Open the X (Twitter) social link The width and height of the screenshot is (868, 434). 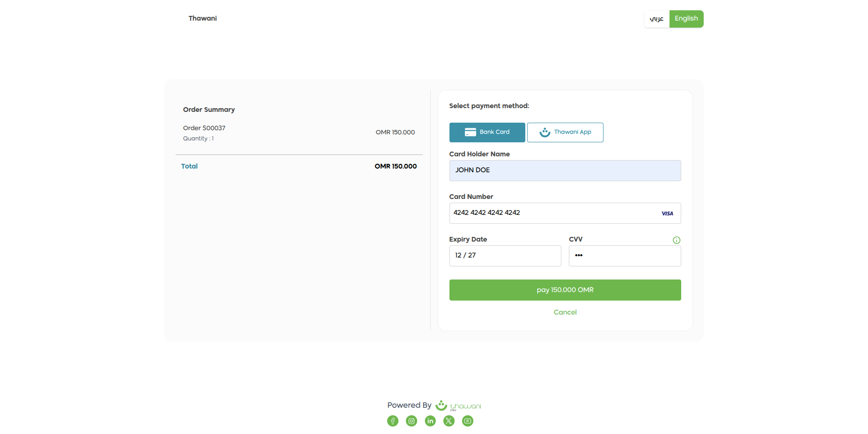click(449, 421)
